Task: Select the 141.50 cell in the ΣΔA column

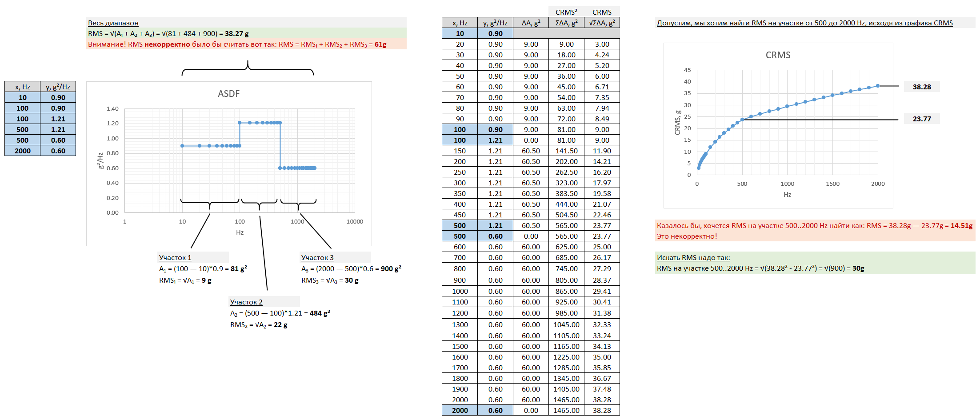Action: [x=567, y=151]
